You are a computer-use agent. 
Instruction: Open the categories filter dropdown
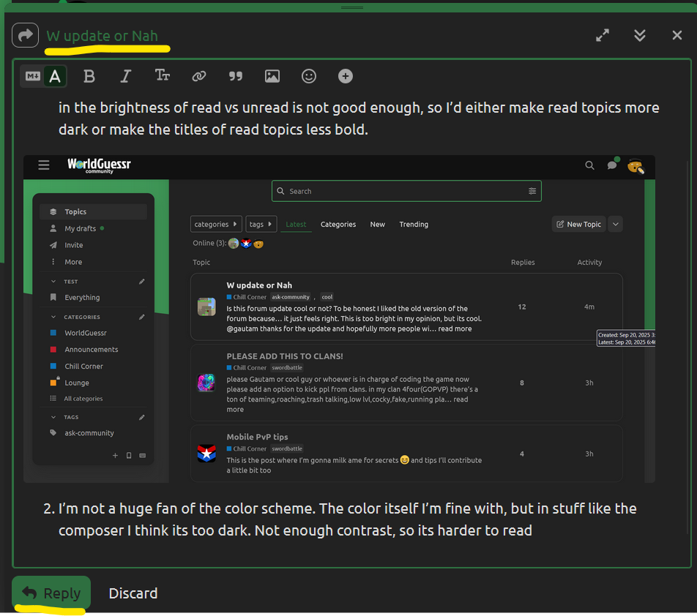(x=216, y=225)
